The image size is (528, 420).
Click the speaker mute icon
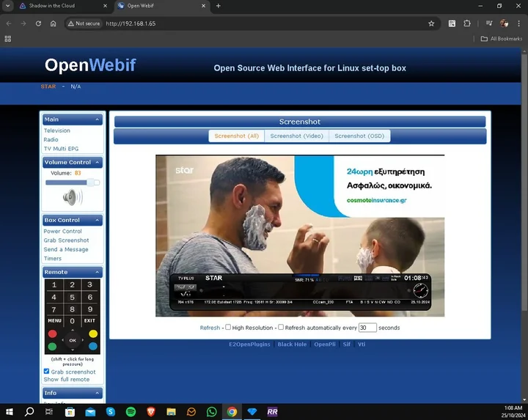point(72,197)
